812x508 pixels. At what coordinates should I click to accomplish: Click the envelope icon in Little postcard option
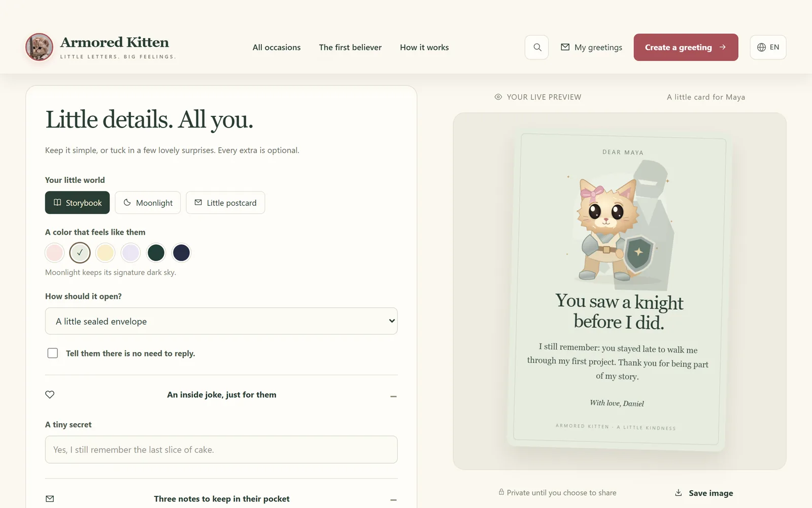point(198,202)
